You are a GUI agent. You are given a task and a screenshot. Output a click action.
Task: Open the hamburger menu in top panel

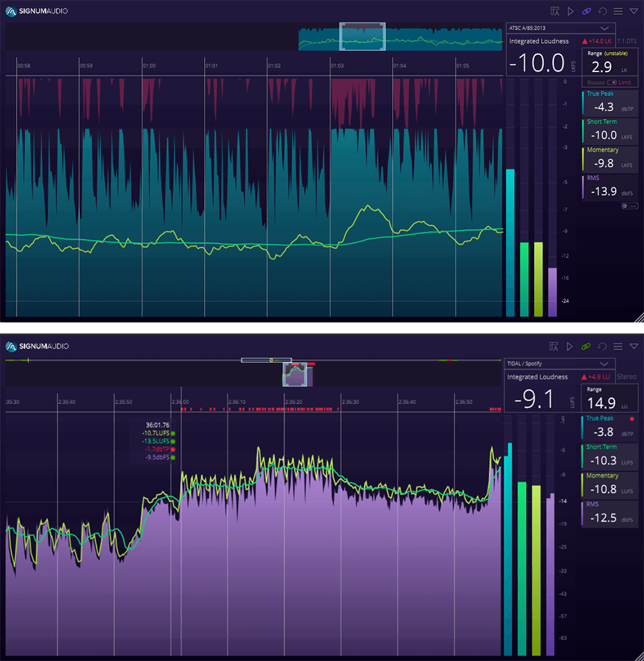[x=618, y=11]
